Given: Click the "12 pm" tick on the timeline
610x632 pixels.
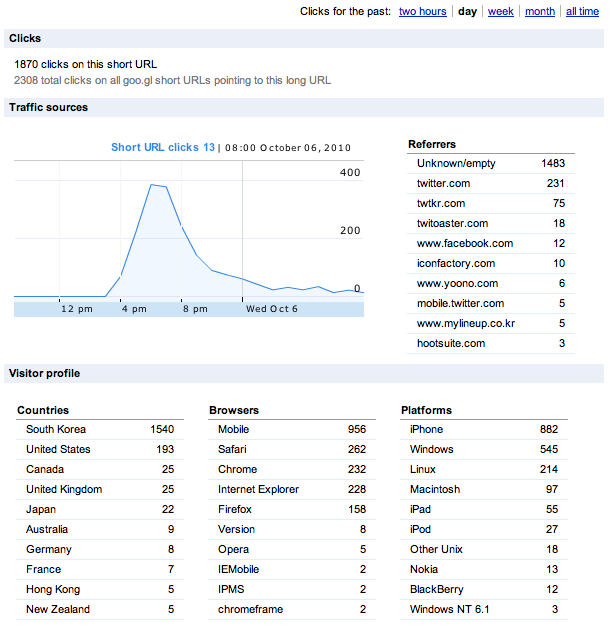Looking at the screenshot, I should [76, 309].
